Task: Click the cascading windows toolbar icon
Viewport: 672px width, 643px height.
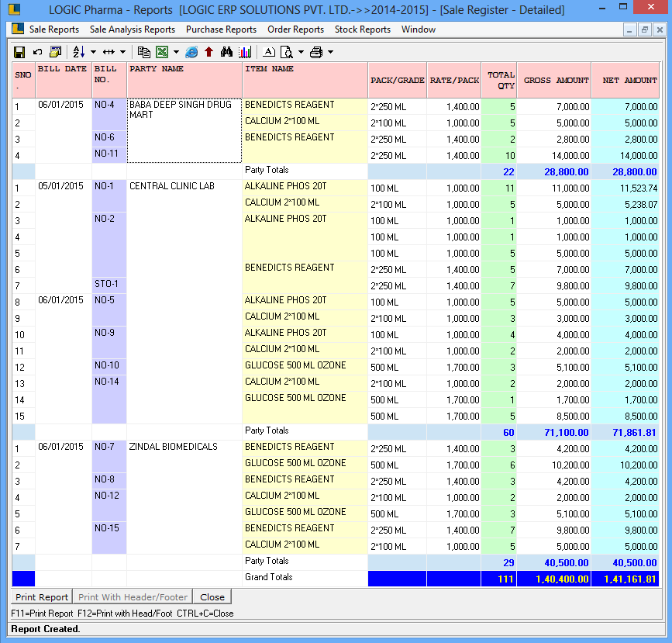Action: 56,52
